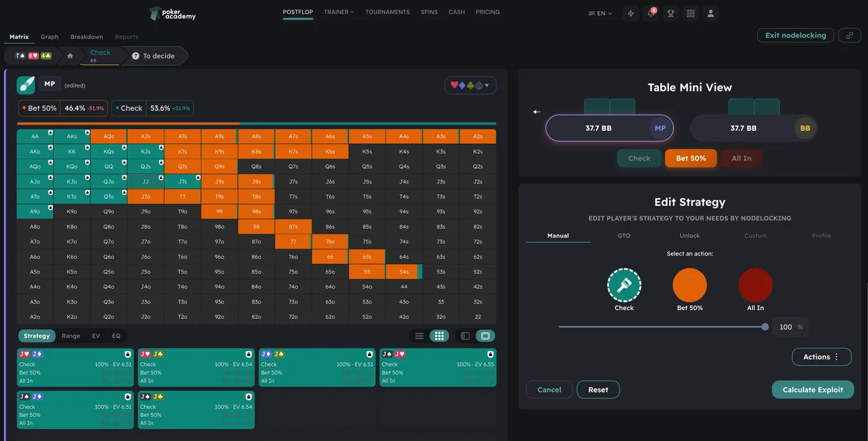
Task: Select the Bet 50% action circle
Action: tap(689, 285)
